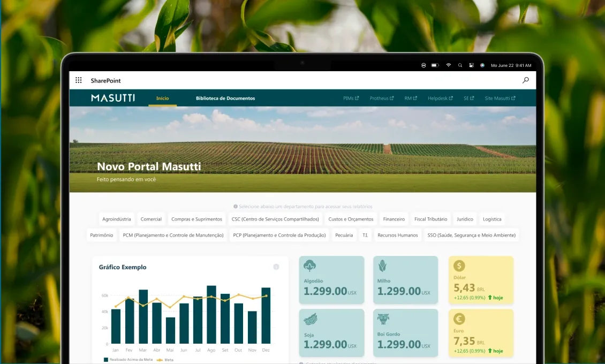Click the external link icon next to PIMs

click(x=357, y=98)
